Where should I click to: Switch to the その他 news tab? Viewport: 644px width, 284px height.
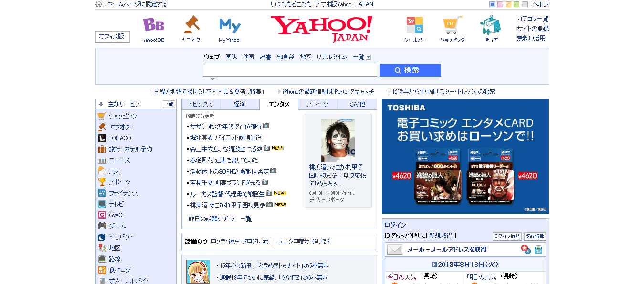tap(357, 104)
